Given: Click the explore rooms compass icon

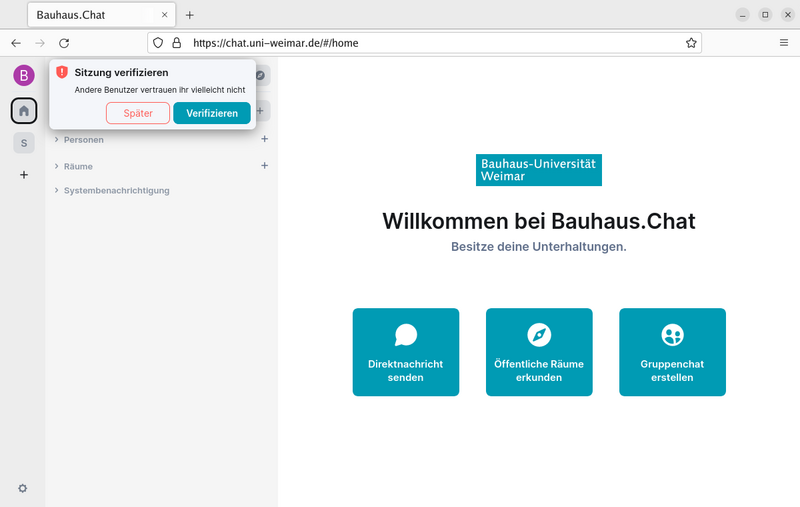Looking at the screenshot, I should [x=261, y=75].
